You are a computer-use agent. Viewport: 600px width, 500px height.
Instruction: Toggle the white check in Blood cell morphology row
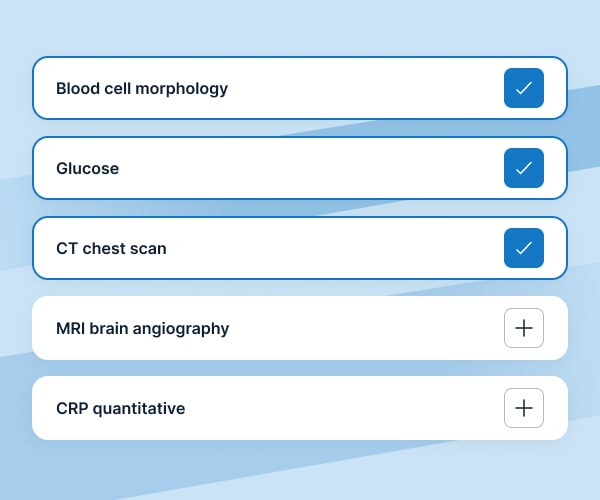(x=524, y=88)
